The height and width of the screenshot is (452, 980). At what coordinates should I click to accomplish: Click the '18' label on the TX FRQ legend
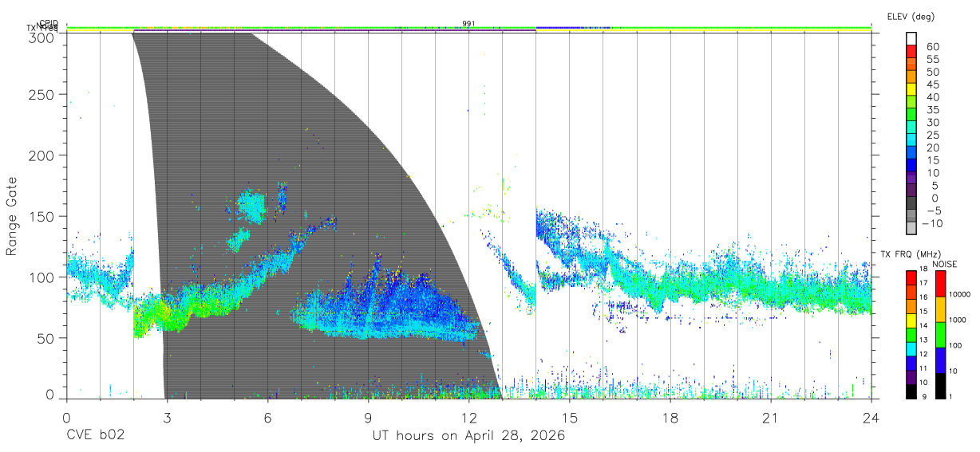point(923,269)
